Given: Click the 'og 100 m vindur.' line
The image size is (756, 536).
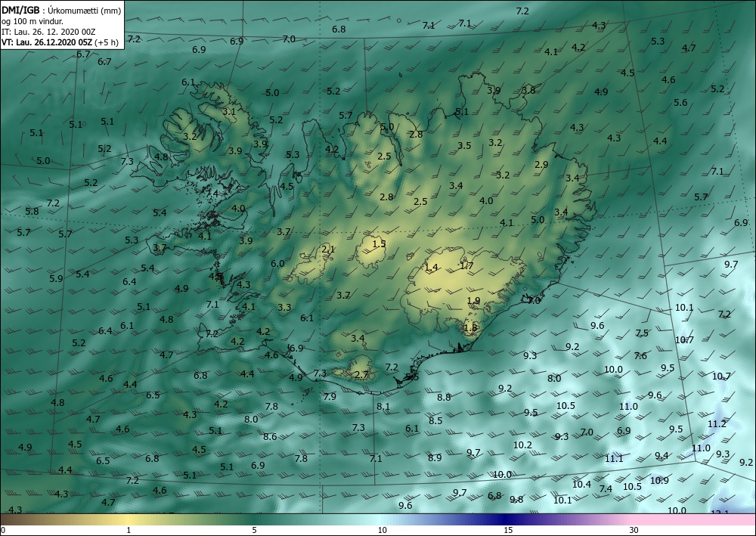Looking at the screenshot, I should [x=33, y=20].
